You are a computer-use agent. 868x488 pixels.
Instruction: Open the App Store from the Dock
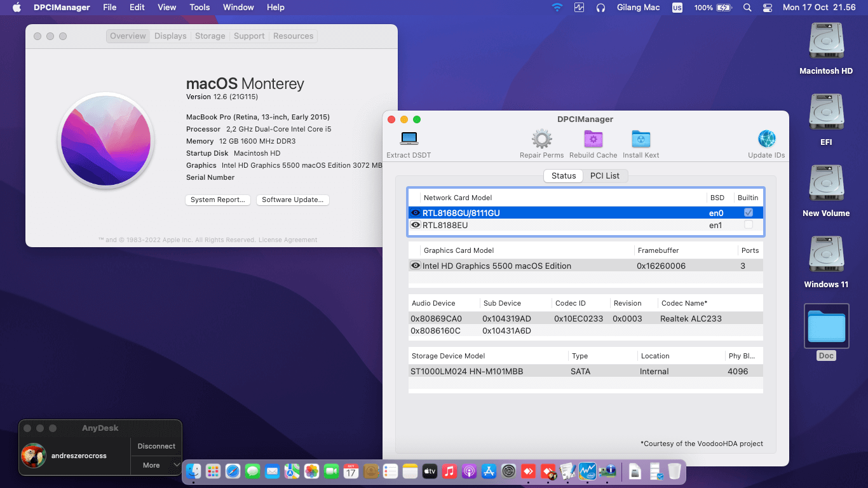[x=489, y=471]
